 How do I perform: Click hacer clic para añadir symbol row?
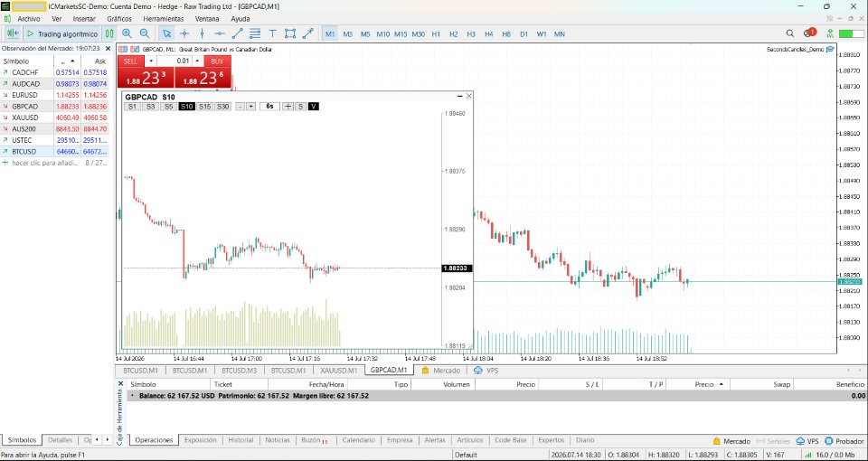click(x=55, y=163)
